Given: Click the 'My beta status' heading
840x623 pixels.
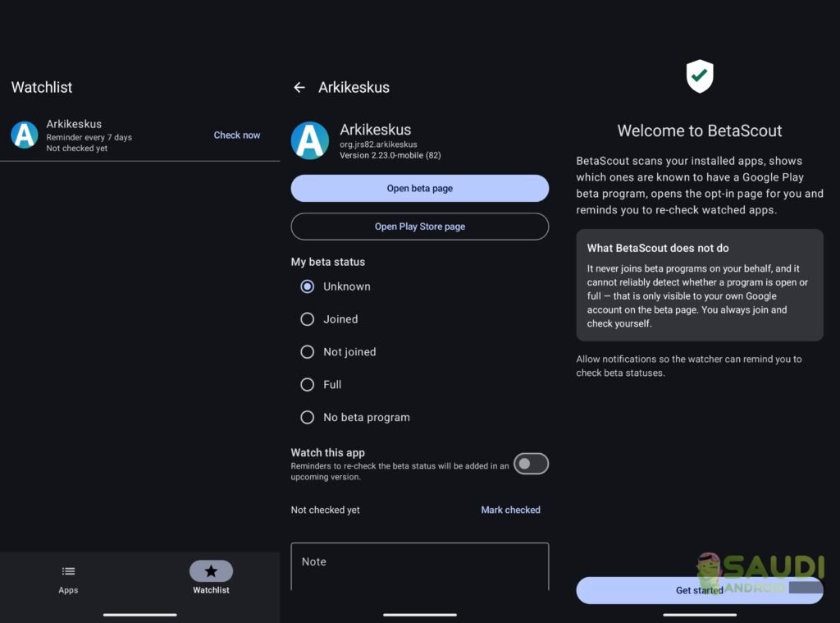Looking at the screenshot, I should coord(328,262).
